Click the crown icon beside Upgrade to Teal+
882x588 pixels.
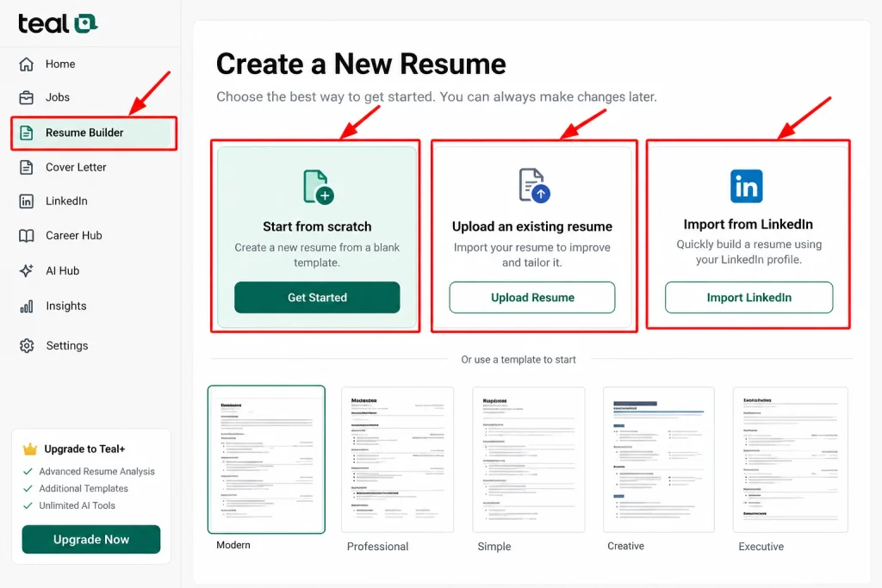(x=30, y=449)
